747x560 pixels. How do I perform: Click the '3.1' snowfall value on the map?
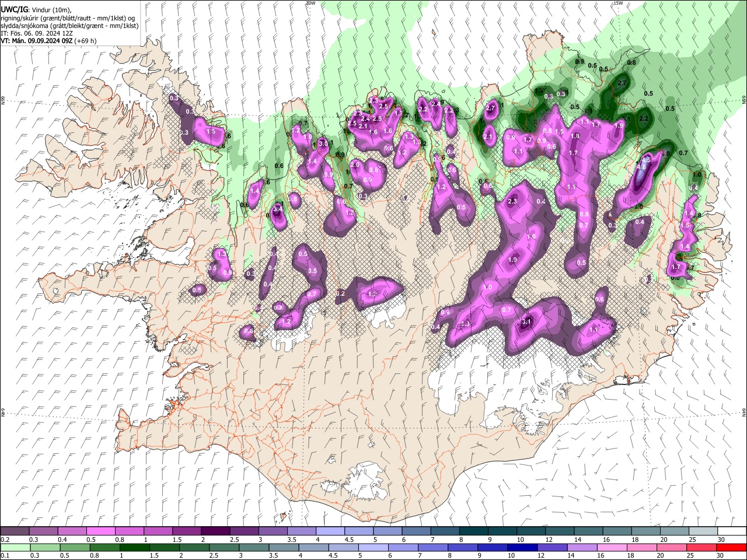coord(526,321)
